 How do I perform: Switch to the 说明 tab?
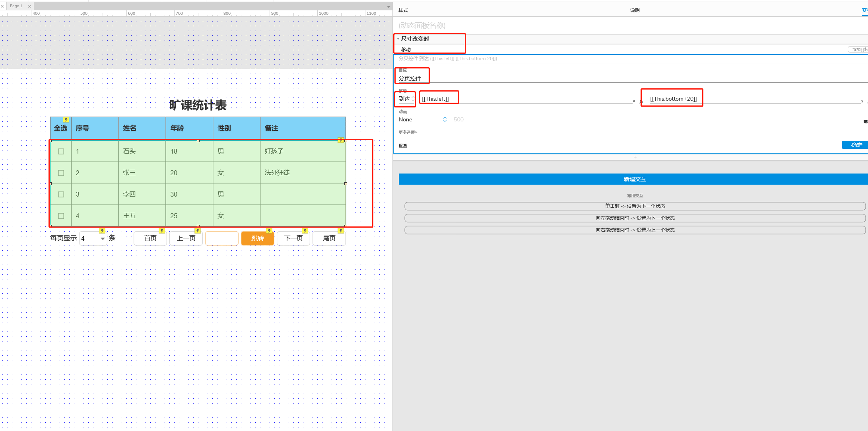(635, 10)
